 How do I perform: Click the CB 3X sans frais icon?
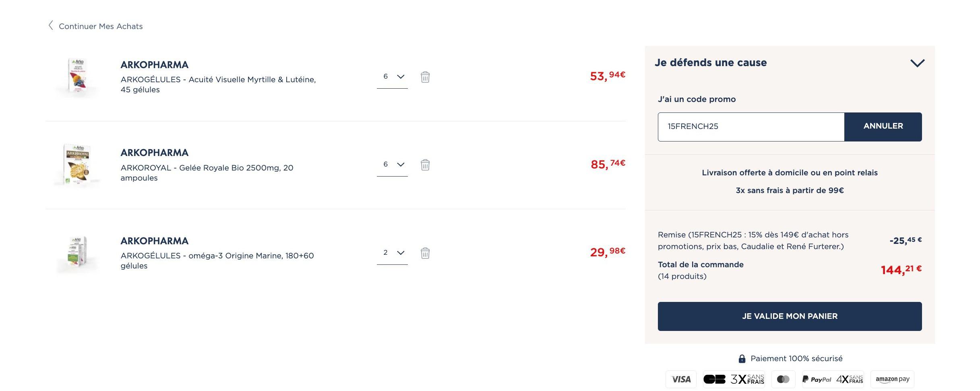(x=734, y=379)
